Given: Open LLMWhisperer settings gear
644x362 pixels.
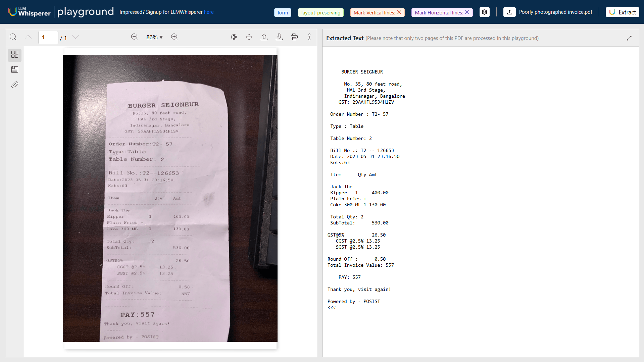Looking at the screenshot, I should [484, 12].
